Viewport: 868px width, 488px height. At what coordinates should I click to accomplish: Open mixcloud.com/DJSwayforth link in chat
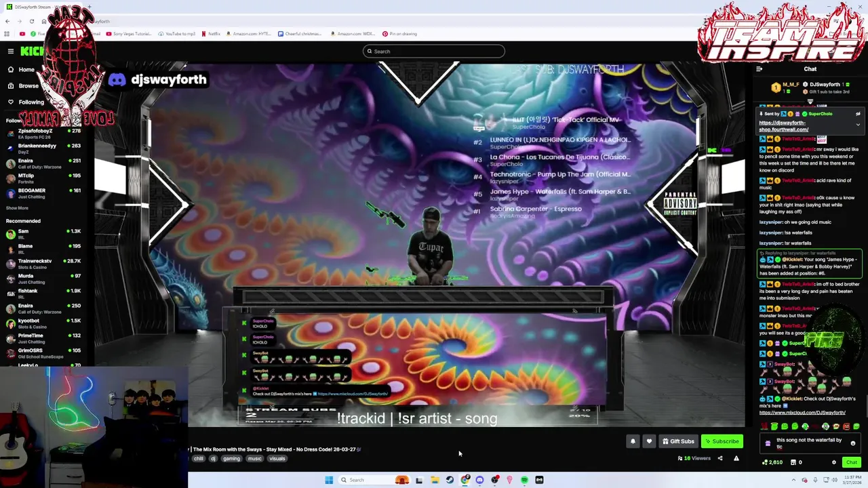click(802, 412)
